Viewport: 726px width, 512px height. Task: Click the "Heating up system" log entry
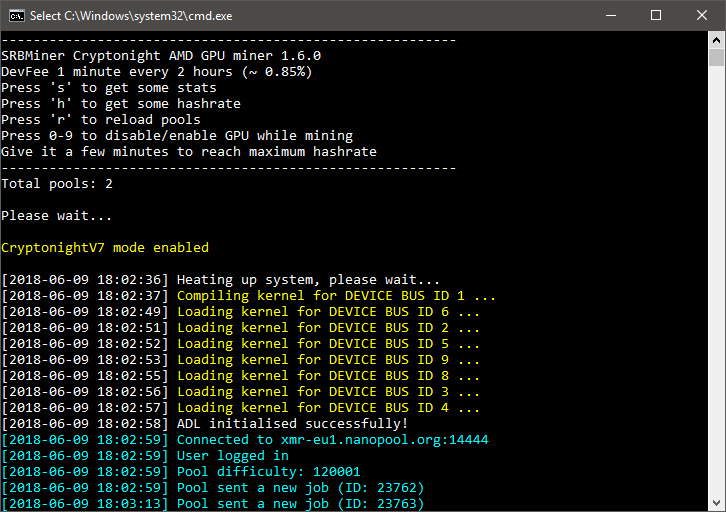pyautogui.click(x=308, y=280)
